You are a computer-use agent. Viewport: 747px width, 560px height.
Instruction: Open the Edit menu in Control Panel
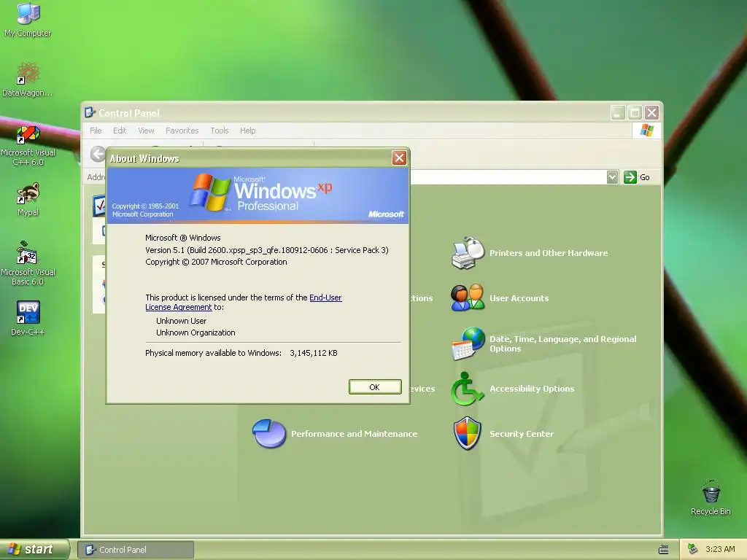coord(120,131)
